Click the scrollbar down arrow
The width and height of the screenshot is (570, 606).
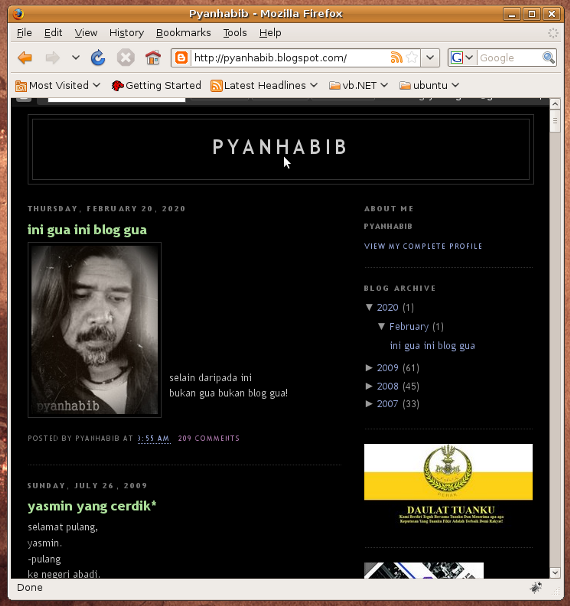pos(555,573)
